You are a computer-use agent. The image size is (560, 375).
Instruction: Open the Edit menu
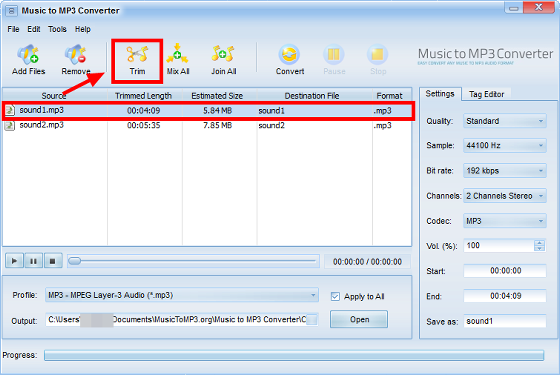pos(34,29)
